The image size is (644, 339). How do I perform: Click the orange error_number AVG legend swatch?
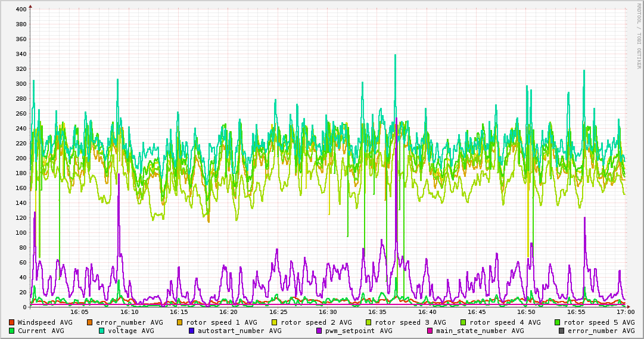pyautogui.click(x=90, y=322)
